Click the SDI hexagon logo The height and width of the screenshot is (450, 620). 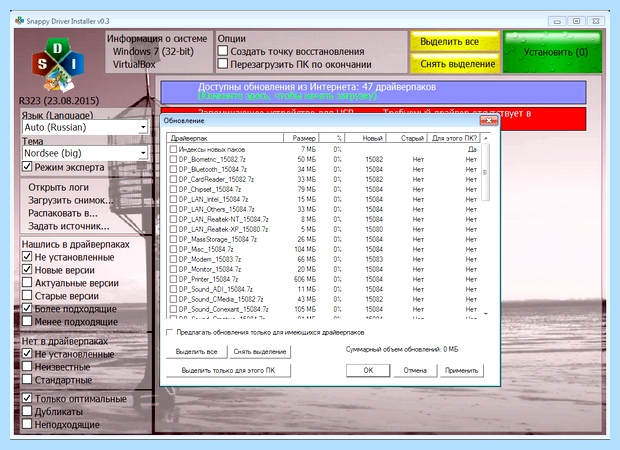(58, 64)
